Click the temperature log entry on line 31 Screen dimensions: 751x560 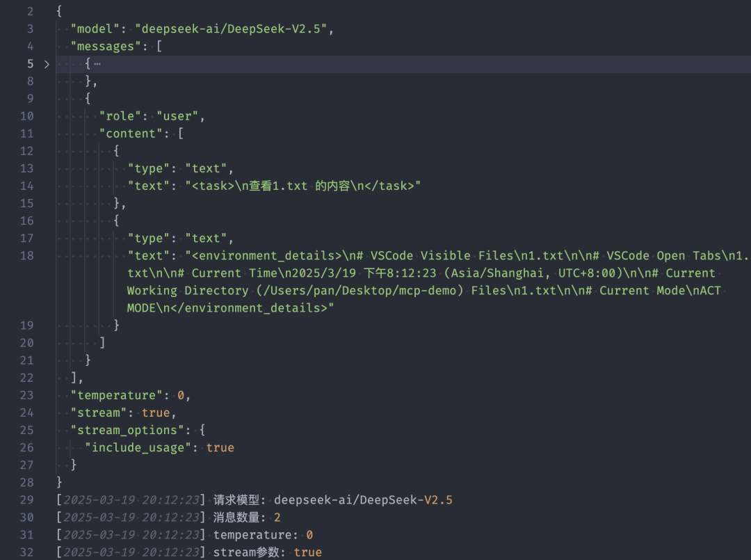pos(263,535)
